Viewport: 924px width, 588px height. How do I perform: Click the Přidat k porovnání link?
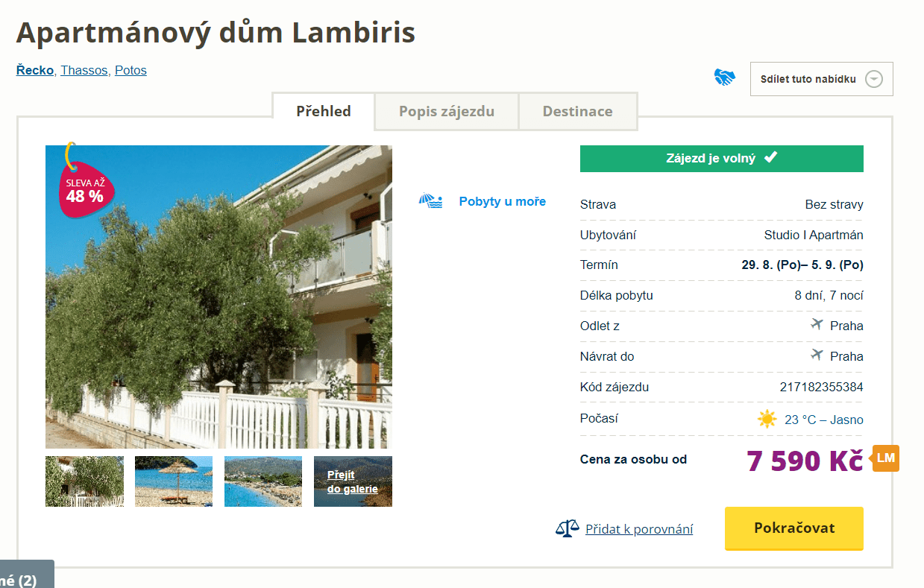pyautogui.click(x=639, y=529)
